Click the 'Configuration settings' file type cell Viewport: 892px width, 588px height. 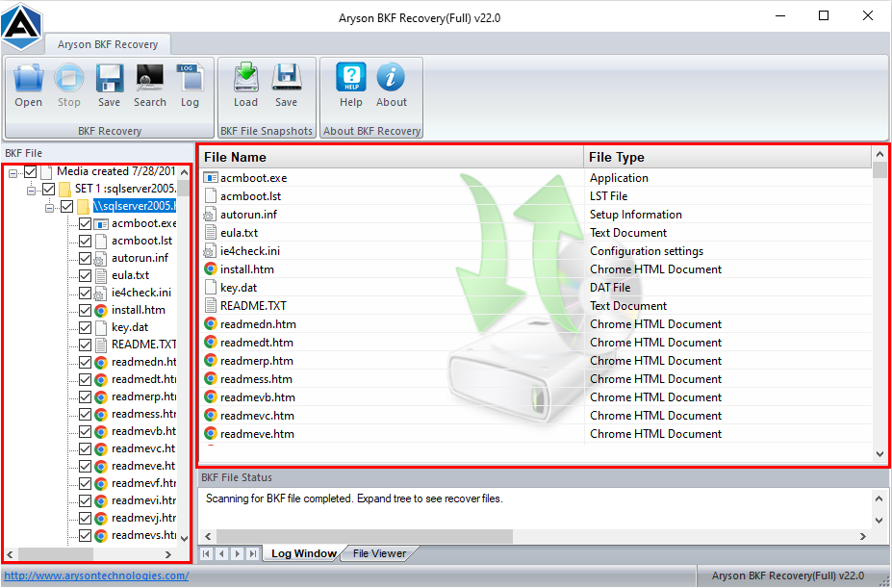(x=647, y=251)
